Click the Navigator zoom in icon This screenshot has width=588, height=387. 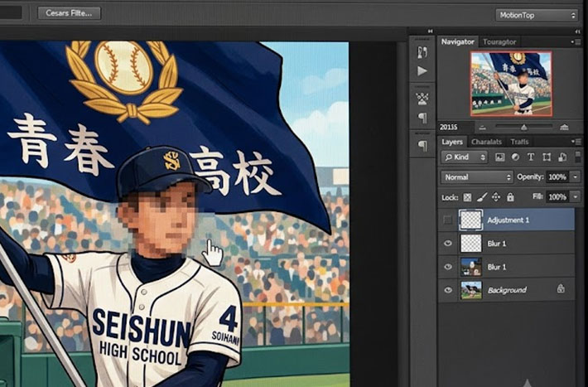[x=564, y=128]
